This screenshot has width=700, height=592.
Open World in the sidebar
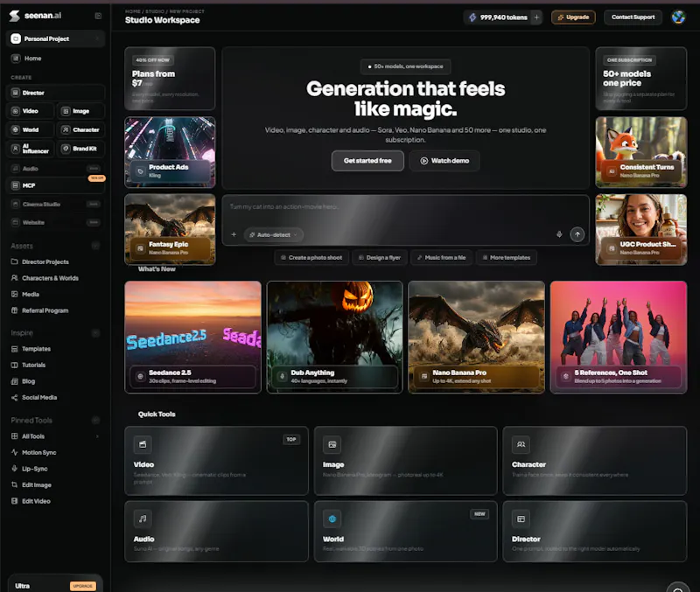(31, 129)
